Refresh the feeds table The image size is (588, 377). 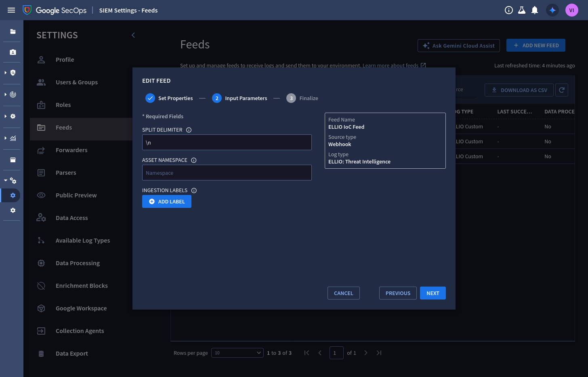(x=562, y=90)
